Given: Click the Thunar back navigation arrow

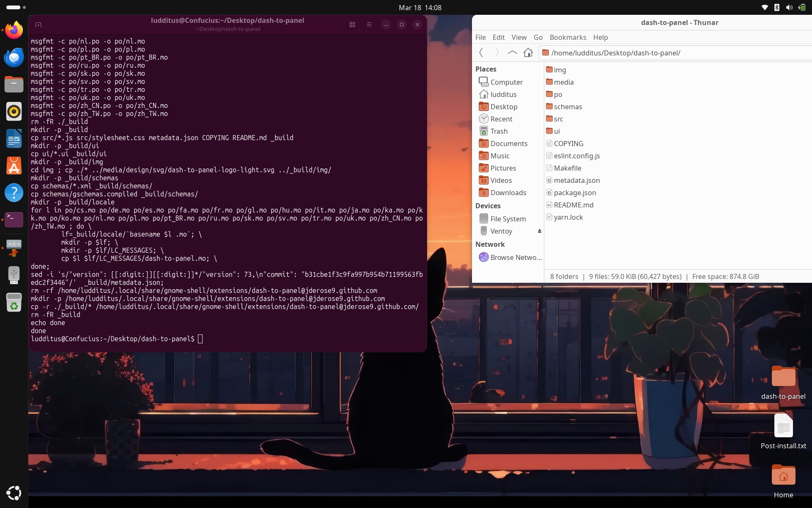Looking at the screenshot, I should coord(481,52).
